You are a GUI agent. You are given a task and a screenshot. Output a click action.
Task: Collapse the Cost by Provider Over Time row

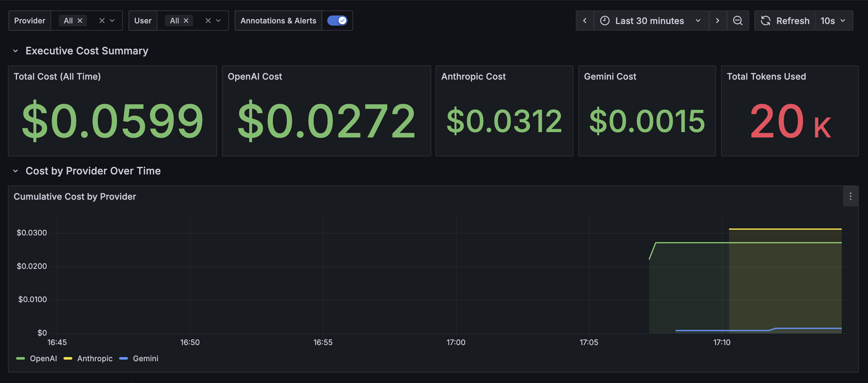[15, 171]
